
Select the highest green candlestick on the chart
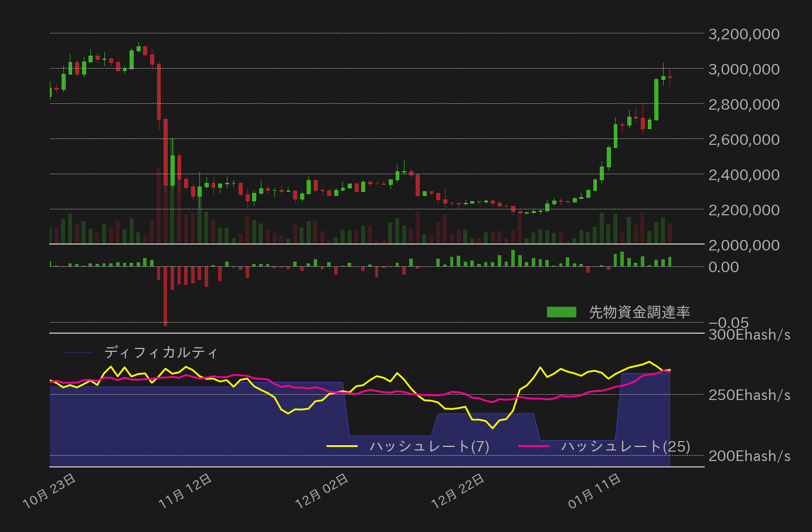[x=138, y=50]
